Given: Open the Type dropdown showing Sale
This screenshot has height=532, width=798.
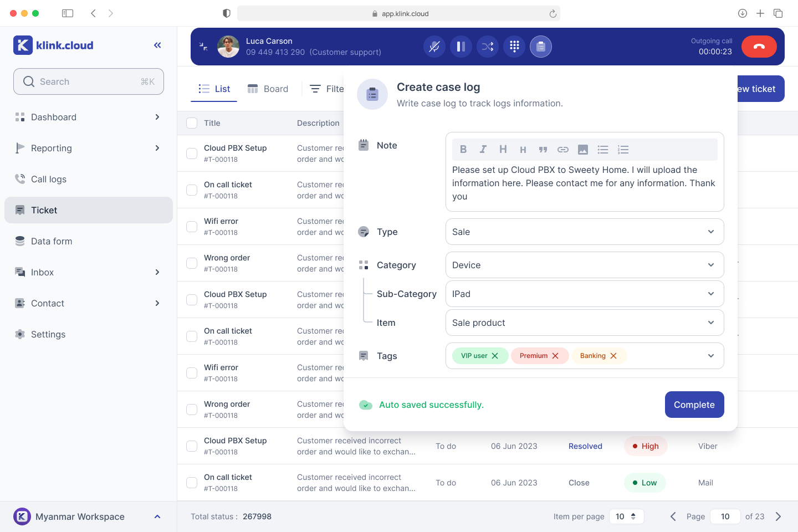Looking at the screenshot, I should click(x=585, y=232).
